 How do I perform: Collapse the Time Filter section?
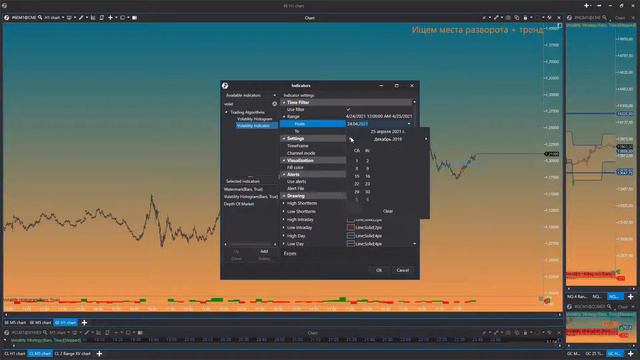284,102
